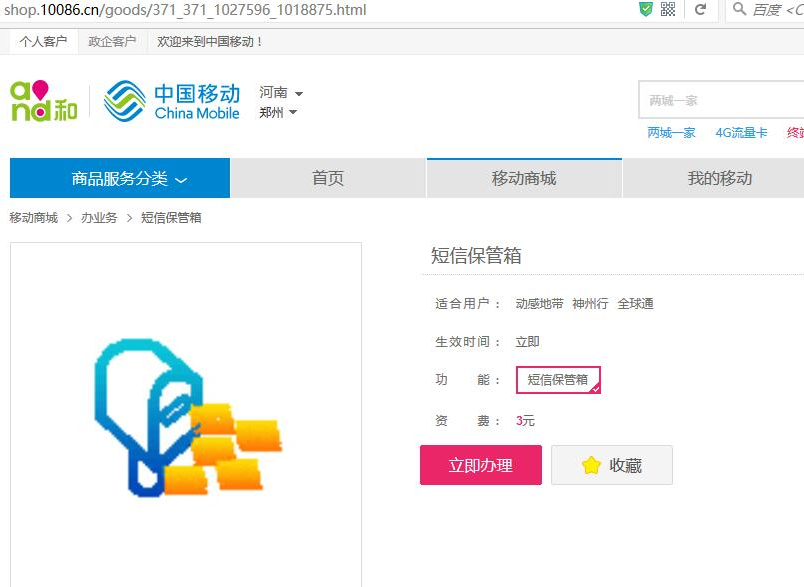Click the Baidu search magnifier icon
The image size is (804, 587).
click(739, 10)
